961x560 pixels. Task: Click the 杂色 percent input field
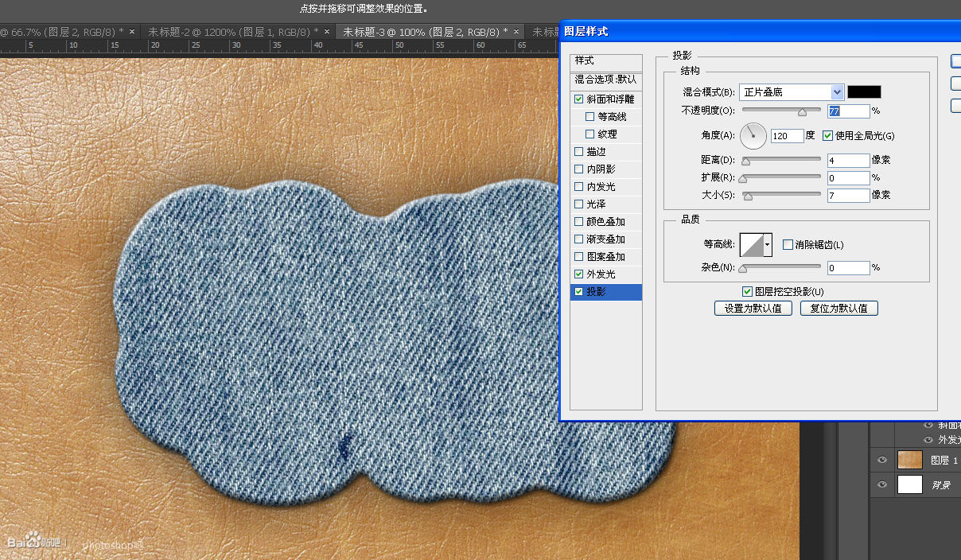tap(849, 268)
